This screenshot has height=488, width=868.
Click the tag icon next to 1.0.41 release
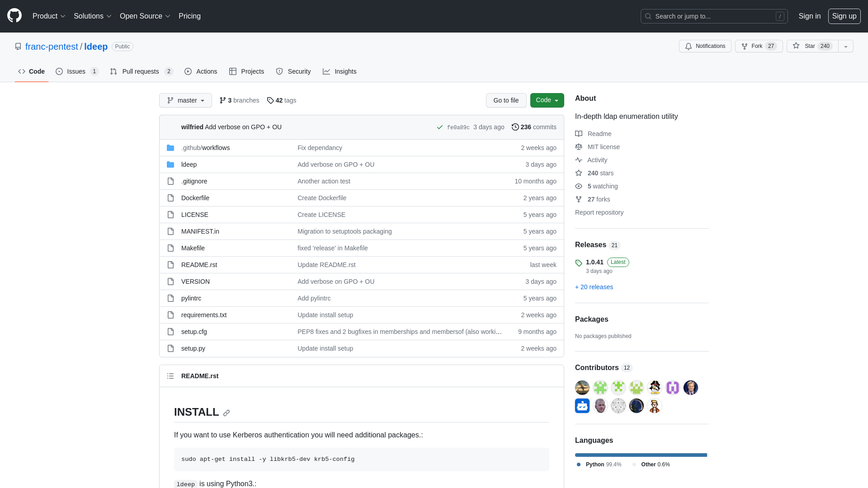click(x=579, y=263)
